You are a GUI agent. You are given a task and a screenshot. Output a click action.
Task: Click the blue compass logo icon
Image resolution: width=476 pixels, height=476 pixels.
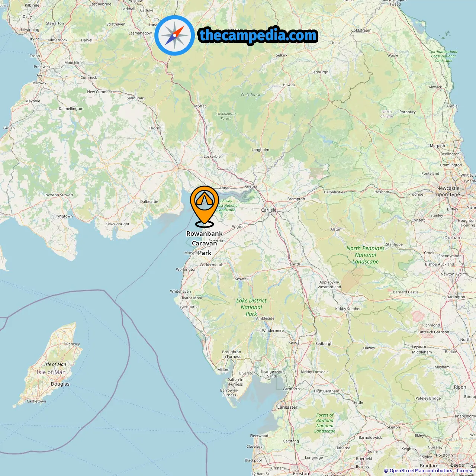(174, 35)
